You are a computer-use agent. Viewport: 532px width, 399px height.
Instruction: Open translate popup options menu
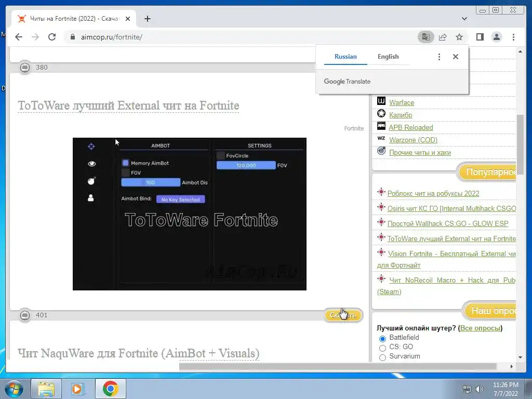439,57
